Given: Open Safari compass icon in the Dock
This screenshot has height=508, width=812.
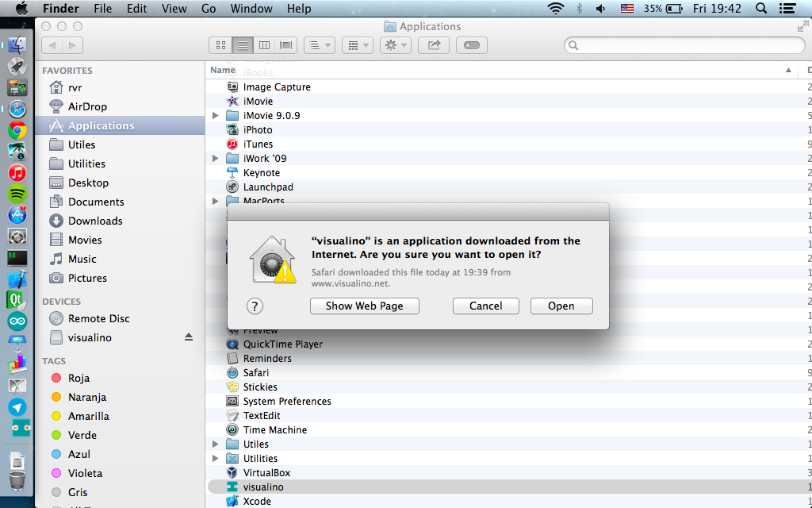Looking at the screenshot, I should click(x=17, y=109).
